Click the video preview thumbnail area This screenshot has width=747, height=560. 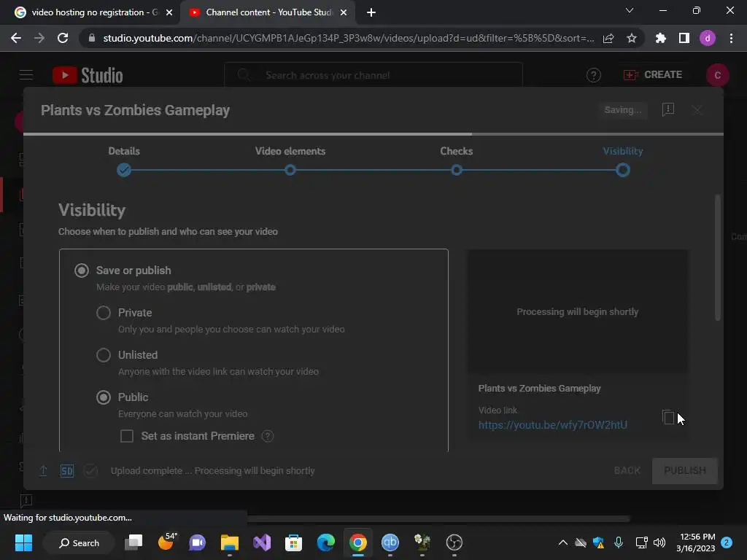pos(577,311)
